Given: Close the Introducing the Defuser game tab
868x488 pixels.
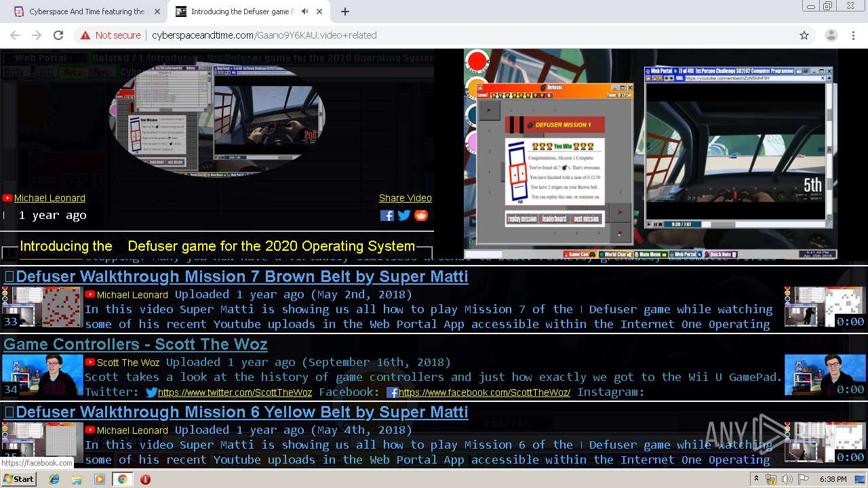Looking at the screenshot, I should click(x=319, y=12).
